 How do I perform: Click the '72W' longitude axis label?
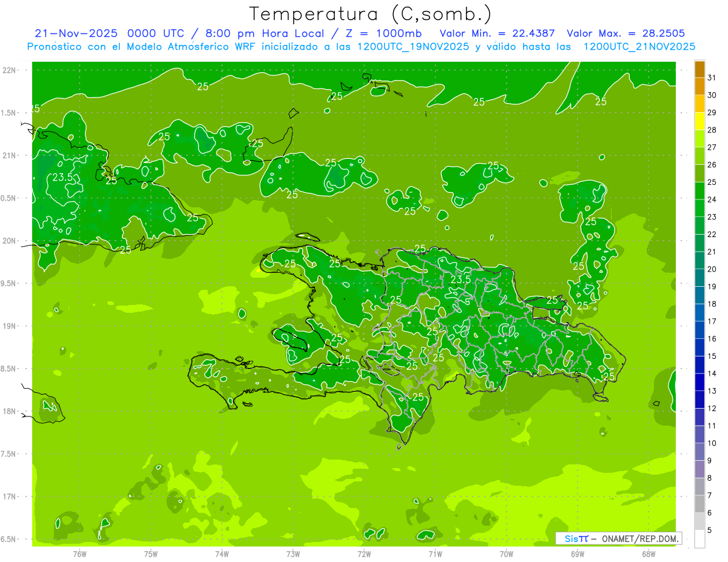coord(364,555)
